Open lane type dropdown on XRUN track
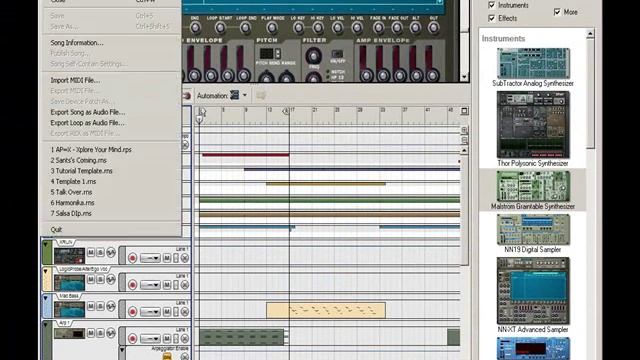Image resolution: width=640 pixels, height=360 pixels. [x=150, y=258]
